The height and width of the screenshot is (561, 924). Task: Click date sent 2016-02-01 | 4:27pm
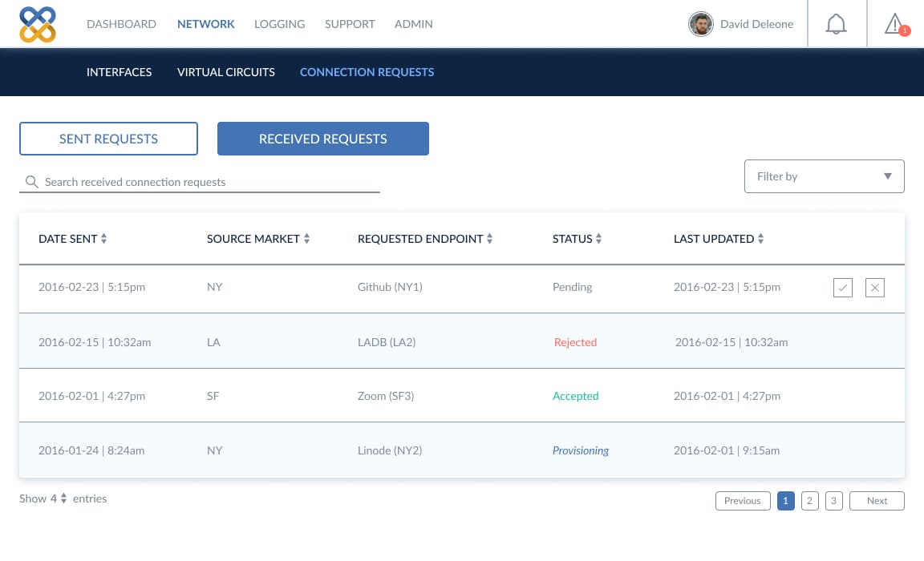(92, 396)
